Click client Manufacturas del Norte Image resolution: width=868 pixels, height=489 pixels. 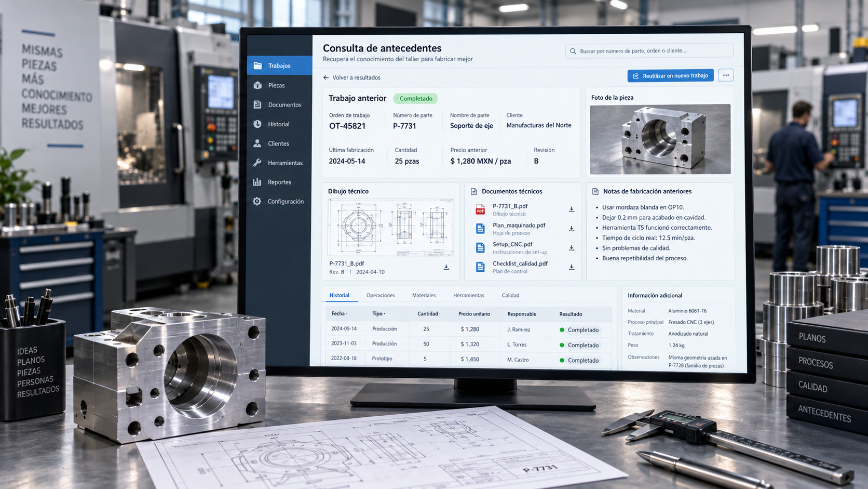point(539,125)
